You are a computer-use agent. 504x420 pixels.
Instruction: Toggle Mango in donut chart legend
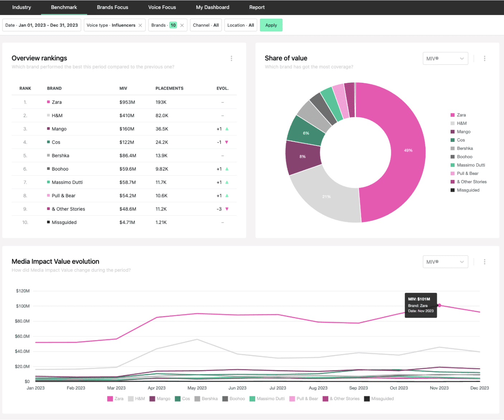coord(461,132)
